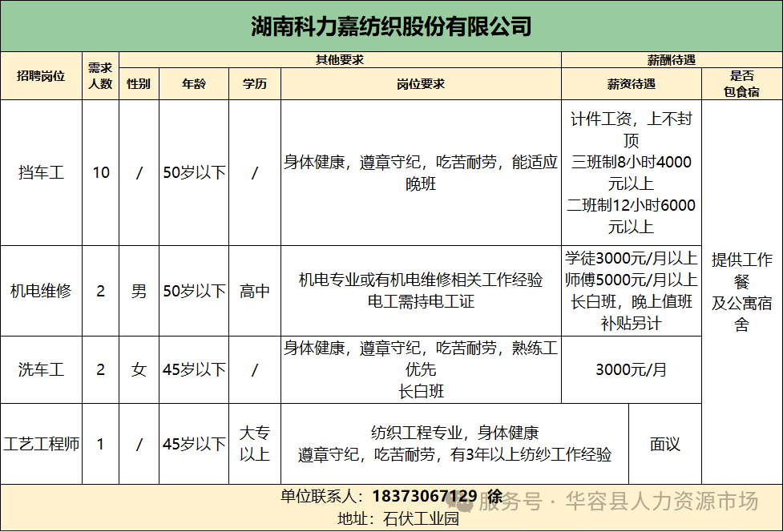Click the requirement cell mentioning 电工证

coord(421,291)
